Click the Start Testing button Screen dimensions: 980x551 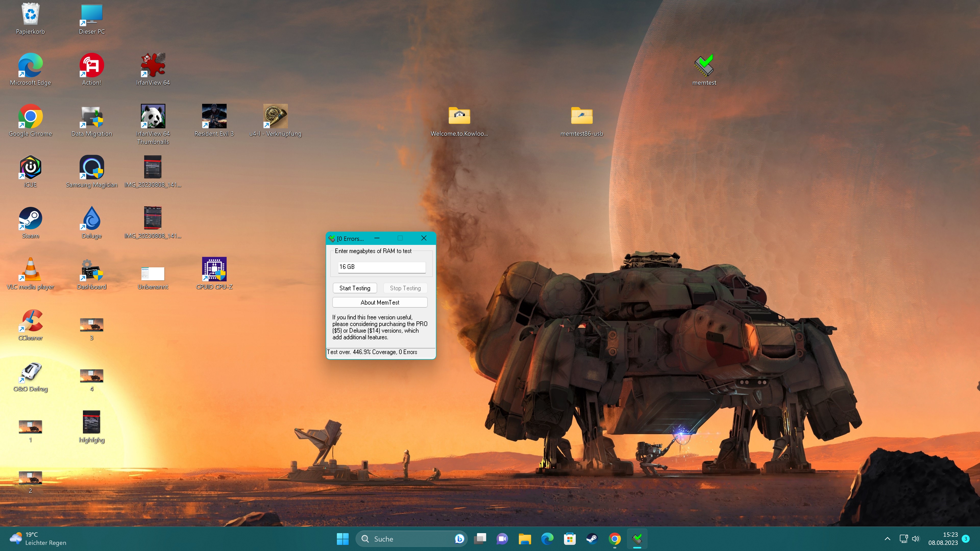pyautogui.click(x=354, y=288)
